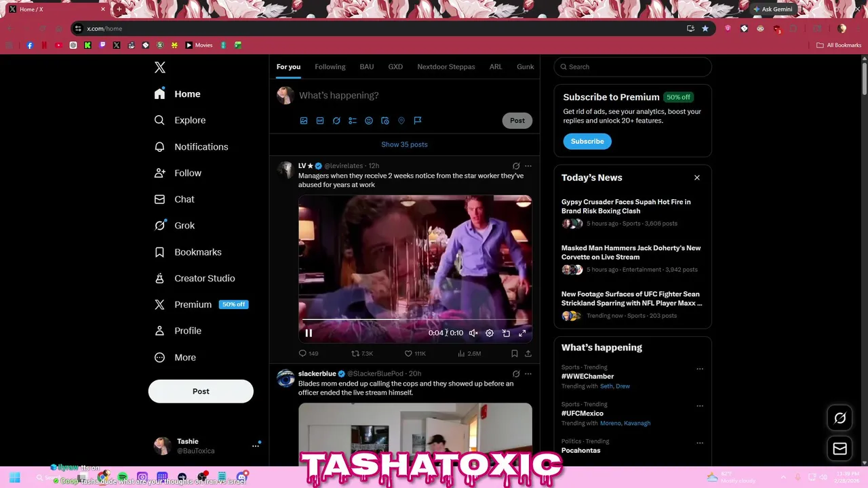The width and height of the screenshot is (868, 488).
Task: Toggle picture-in-picture for the video
Action: pyautogui.click(x=506, y=333)
